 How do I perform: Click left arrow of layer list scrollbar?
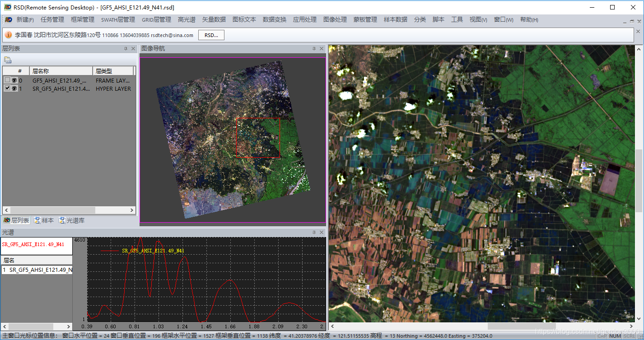tap(6, 210)
